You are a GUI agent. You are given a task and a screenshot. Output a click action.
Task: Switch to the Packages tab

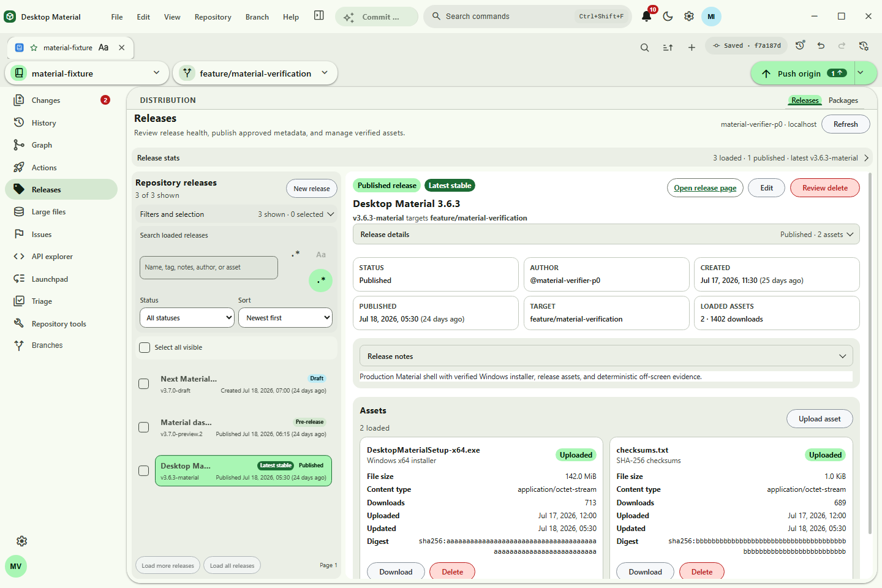click(843, 100)
